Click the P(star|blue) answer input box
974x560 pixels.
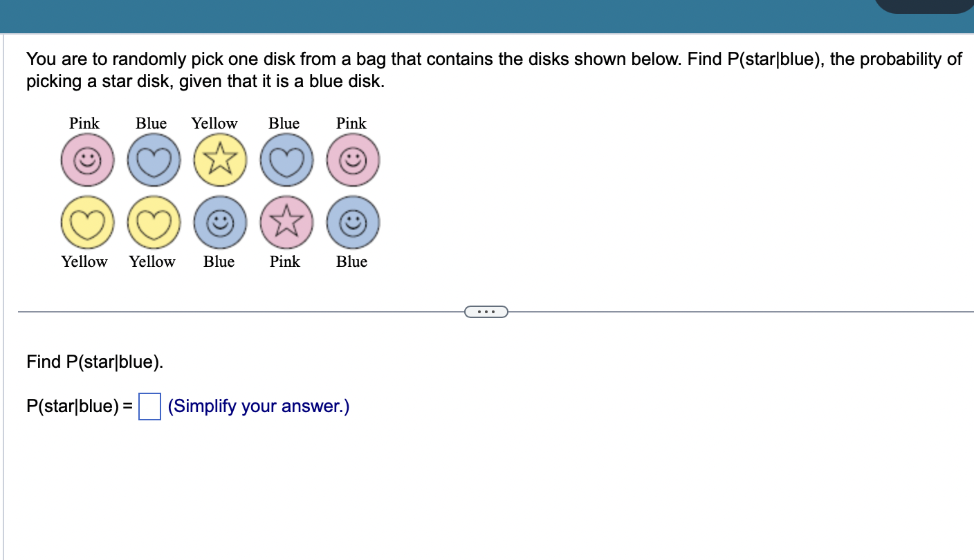149,407
